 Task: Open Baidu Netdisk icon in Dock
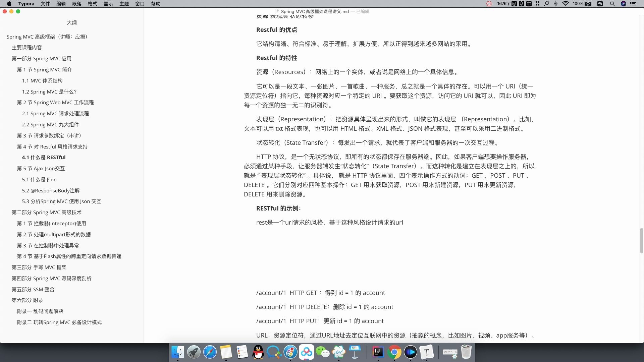[307, 352]
